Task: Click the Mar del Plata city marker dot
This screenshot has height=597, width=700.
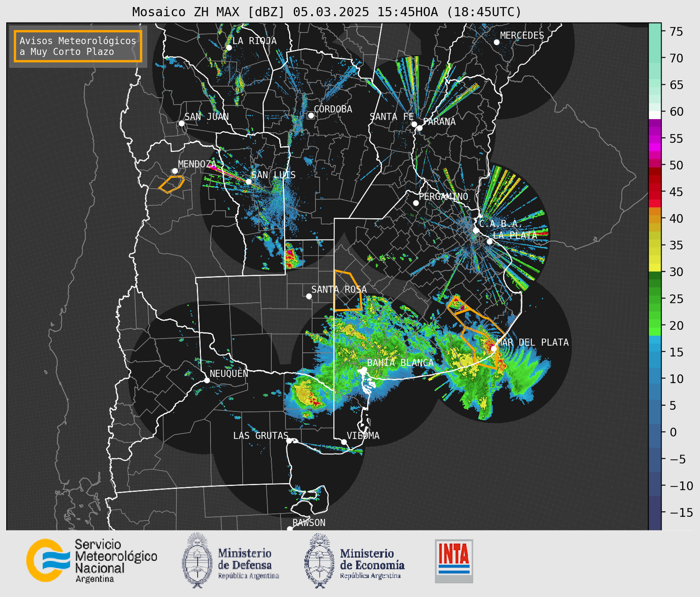Action: 494,349
